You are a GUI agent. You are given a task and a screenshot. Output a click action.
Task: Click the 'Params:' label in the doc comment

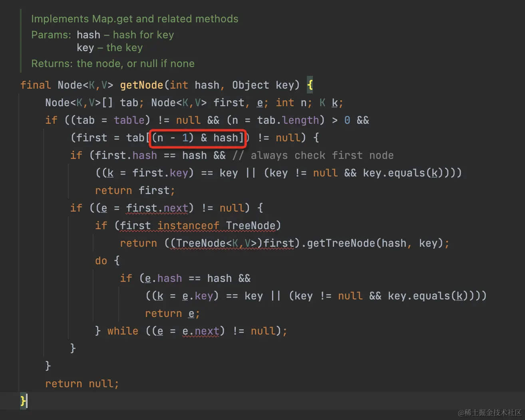click(x=51, y=35)
